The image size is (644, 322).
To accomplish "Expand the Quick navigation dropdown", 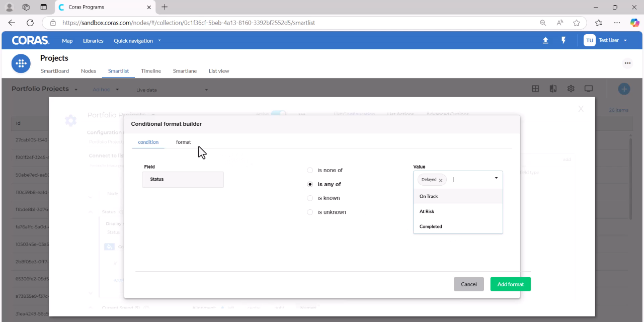I will pos(137,41).
